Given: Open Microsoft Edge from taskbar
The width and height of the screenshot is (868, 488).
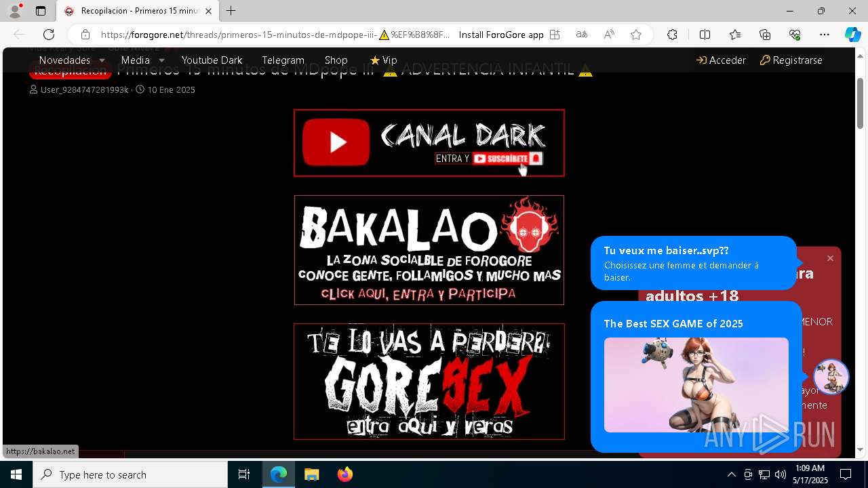Looking at the screenshot, I should [x=279, y=474].
